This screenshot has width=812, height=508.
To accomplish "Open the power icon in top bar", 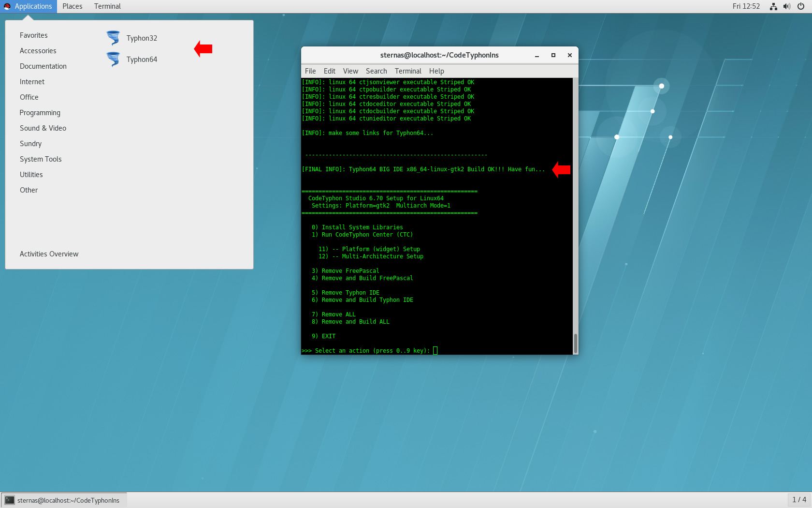I will point(801,6).
